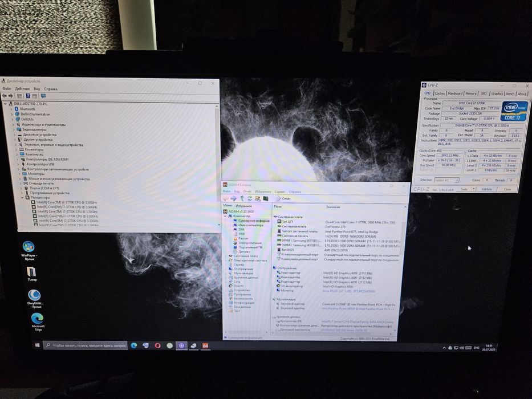The width and height of the screenshot is (532, 399).
Task: Open Плеер desktop icon
Action: (x=31, y=274)
